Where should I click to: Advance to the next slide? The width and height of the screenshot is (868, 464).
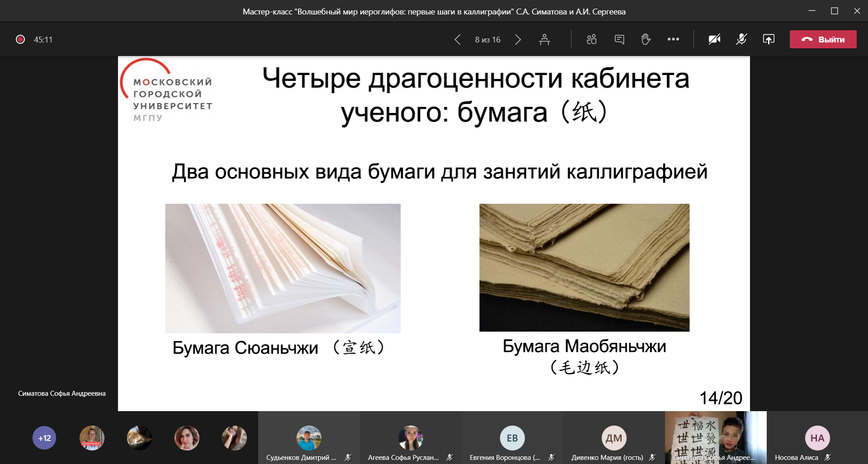(x=518, y=39)
